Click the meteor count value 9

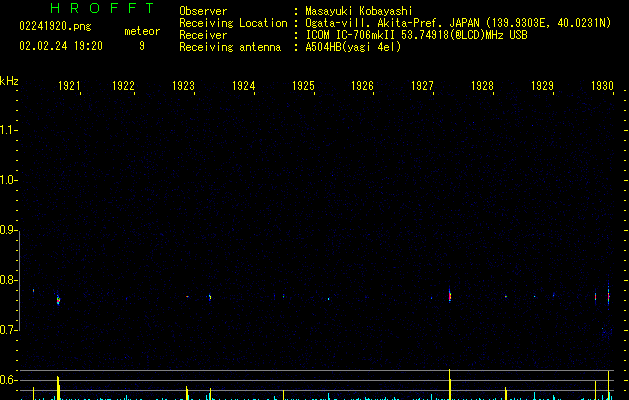(x=142, y=46)
